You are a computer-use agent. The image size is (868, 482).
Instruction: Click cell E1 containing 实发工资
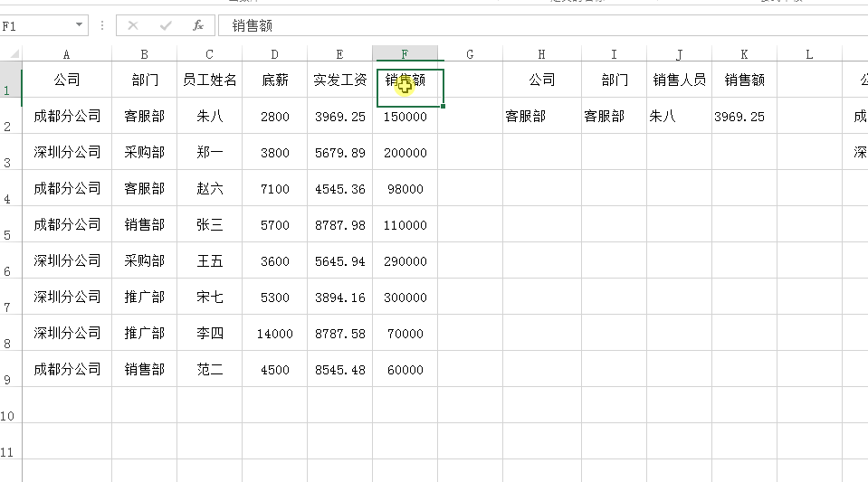pyautogui.click(x=340, y=80)
